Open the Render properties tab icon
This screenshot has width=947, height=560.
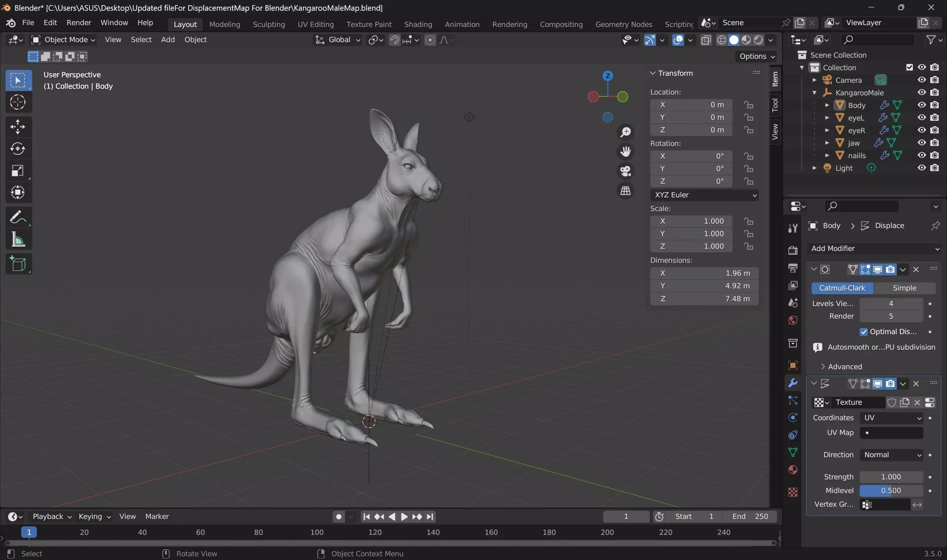(x=793, y=250)
